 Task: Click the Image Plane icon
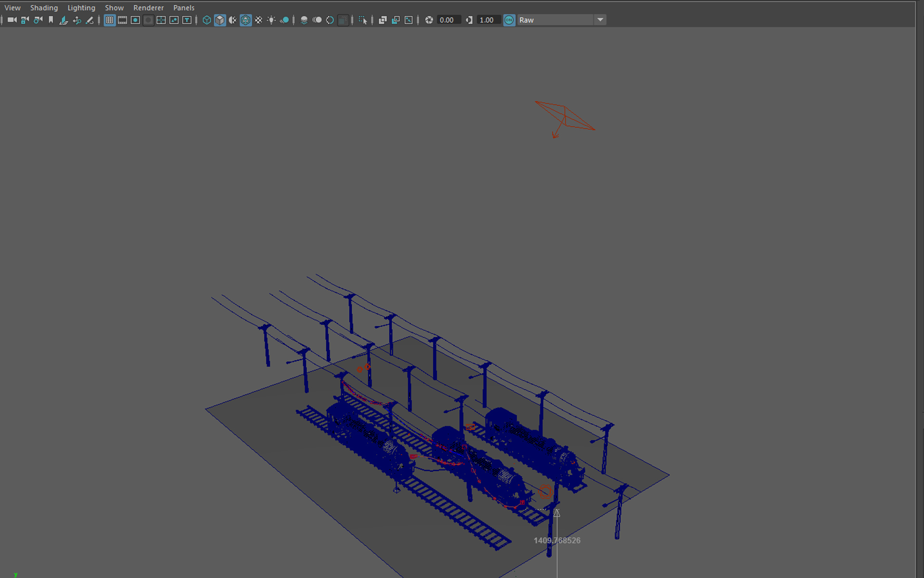[x=64, y=20]
